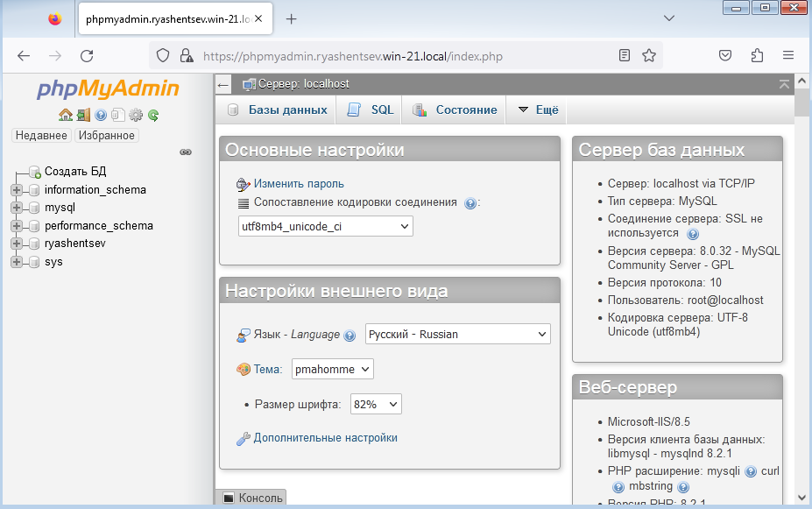Go back with the browser back arrow
This screenshot has height=509, width=812.
point(24,55)
